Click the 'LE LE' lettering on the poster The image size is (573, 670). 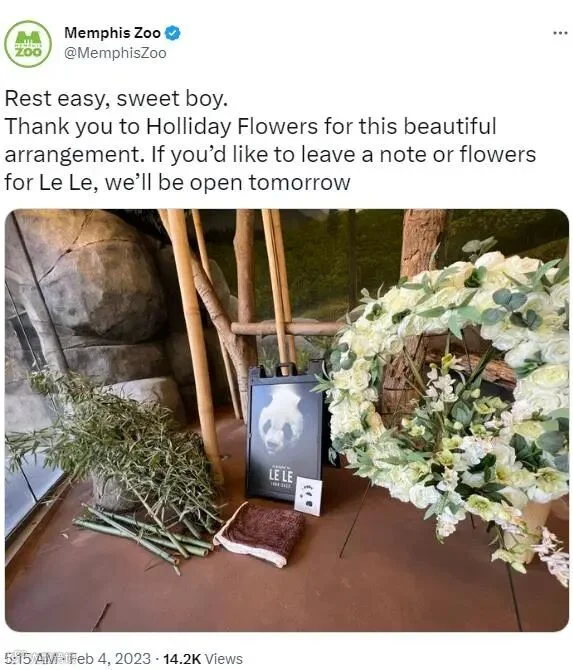281,476
